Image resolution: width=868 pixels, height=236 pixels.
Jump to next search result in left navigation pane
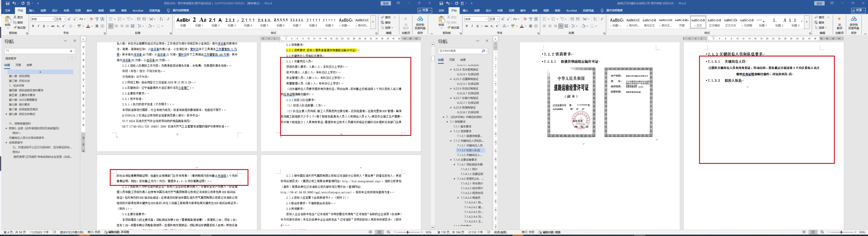[74, 58]
